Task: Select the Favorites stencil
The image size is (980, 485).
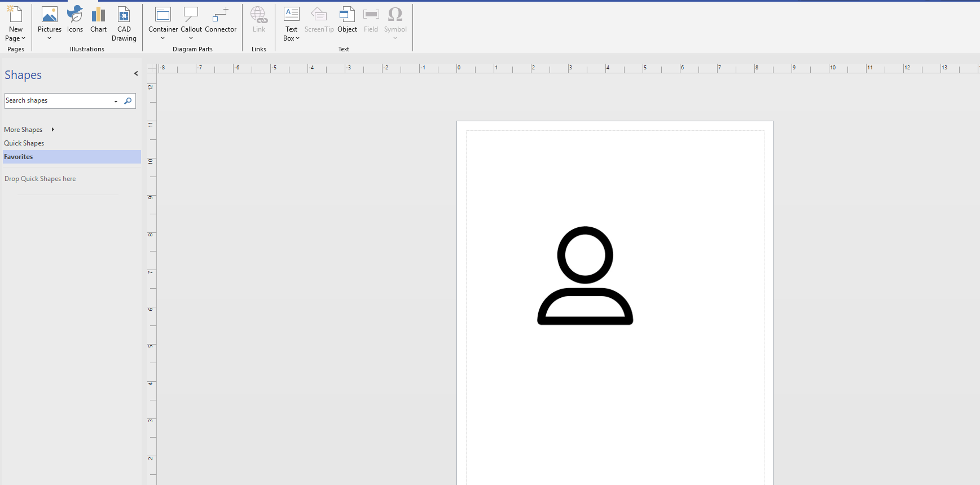Action: coord(72,157)
